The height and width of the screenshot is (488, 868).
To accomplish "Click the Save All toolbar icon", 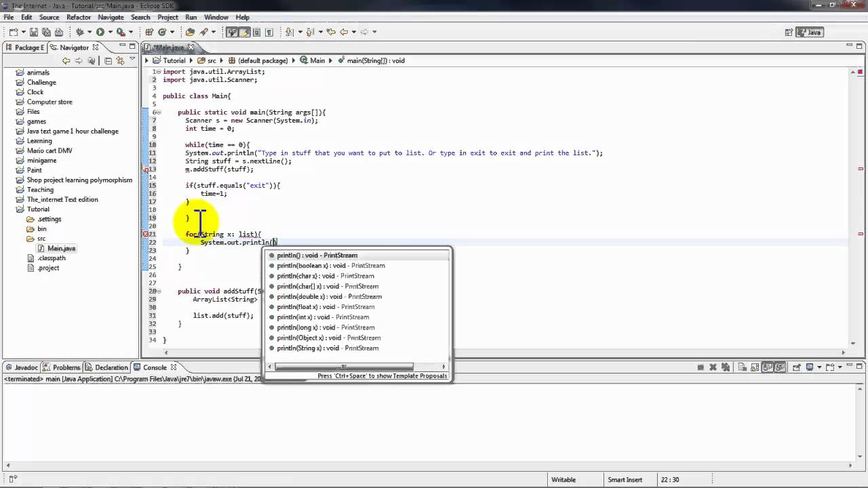I will coord(46,32).
